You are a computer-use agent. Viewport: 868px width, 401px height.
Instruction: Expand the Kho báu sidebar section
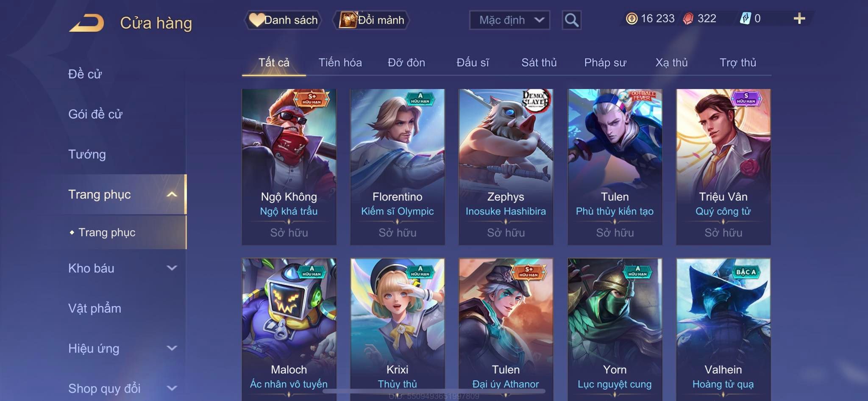pos(172,268)
